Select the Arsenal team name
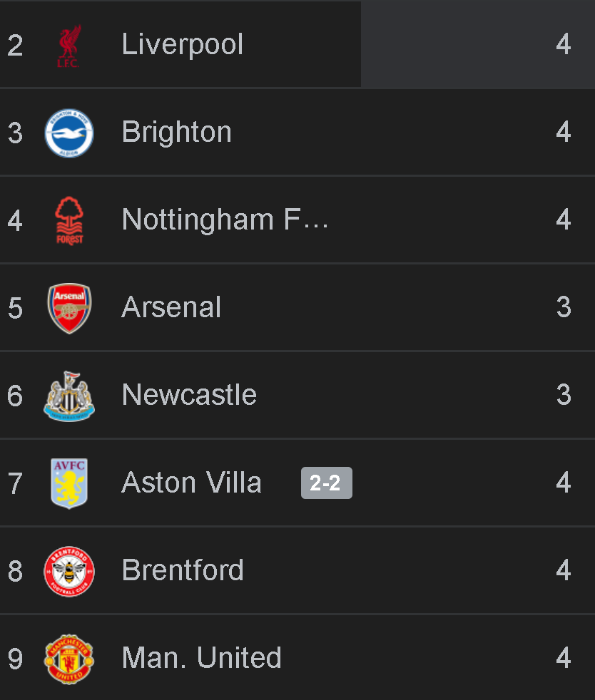 click(x=171, y=307)
